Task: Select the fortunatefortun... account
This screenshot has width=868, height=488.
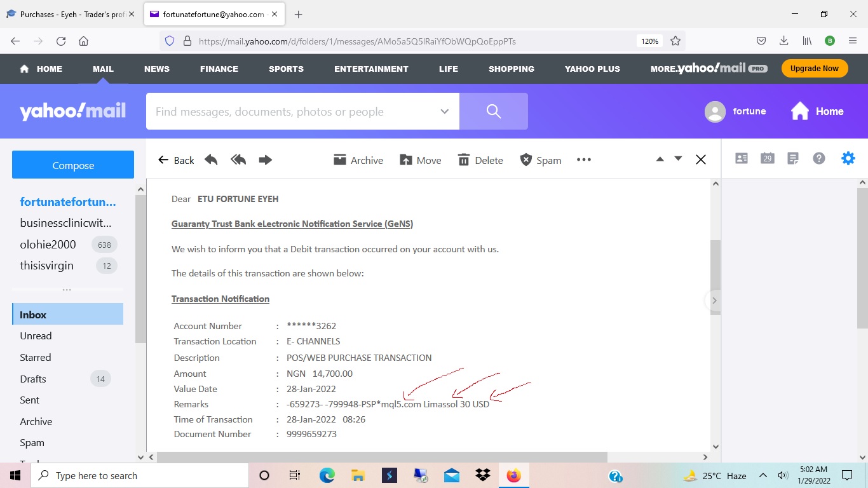Action: tap(68, 202)
